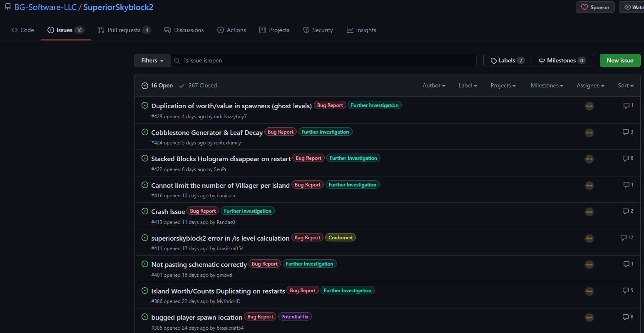Open comments icon on issue #411
This screenshot has height=333, width=644.
pyautogui.click(x=623, y=238)
